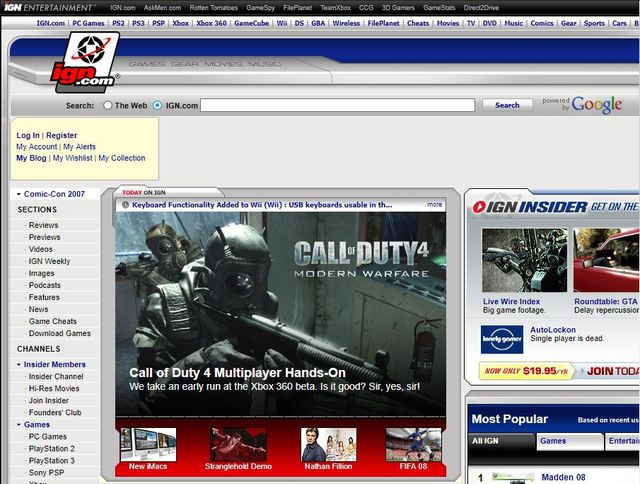The width and height of the screenshot is (640, 484).
Task: Open the FIFA 08 thumbnail
Action: (x=413, y=444)
